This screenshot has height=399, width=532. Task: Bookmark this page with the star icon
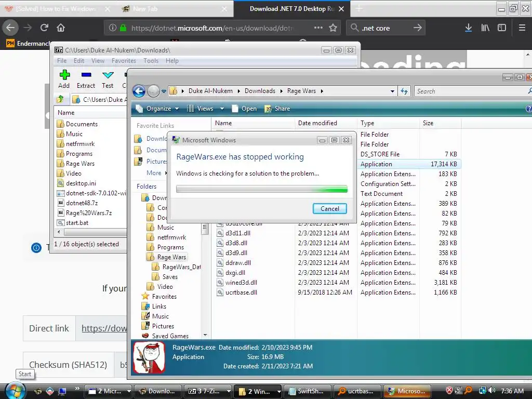click(333, 28)
